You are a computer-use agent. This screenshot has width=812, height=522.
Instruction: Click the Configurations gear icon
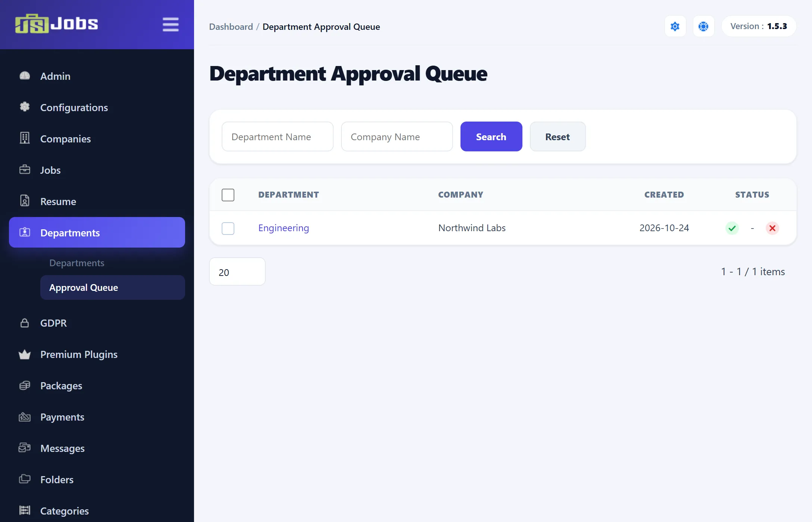(x=25, y=107)
